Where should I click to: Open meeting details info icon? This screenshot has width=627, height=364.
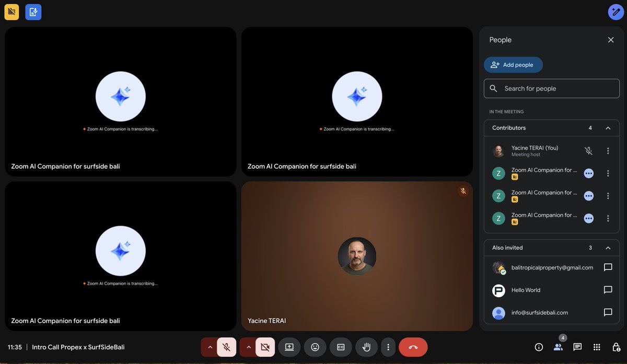[539, 347]
